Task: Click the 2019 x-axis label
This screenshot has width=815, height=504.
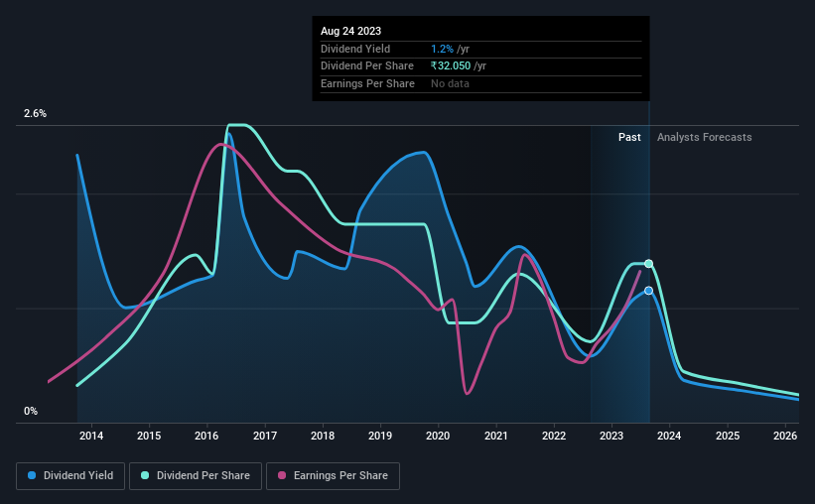Action: [x=380, y=436]
